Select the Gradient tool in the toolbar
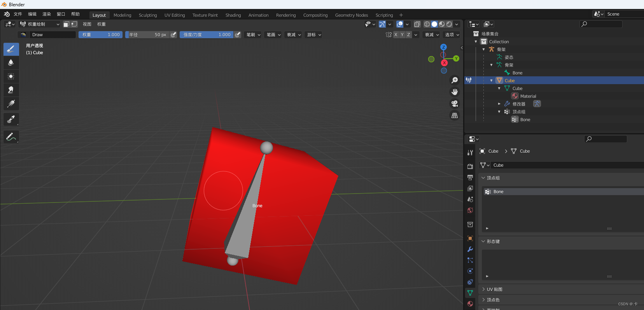644x310 pixels. pyautogui.click(x=11, y=104)
